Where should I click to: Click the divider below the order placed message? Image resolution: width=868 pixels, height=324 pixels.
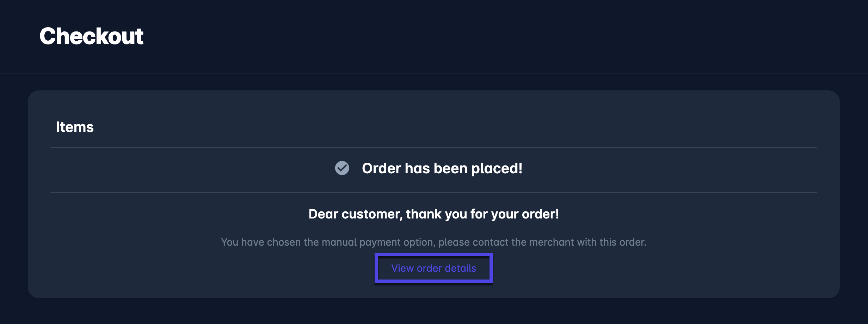point(433,192)
